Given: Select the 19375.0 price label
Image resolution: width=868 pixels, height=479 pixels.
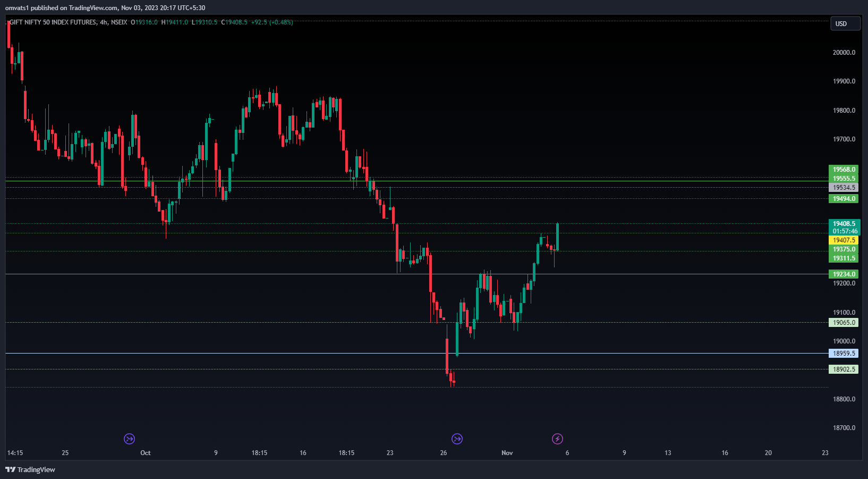Looking at the screenshot, I should point(844,249).
